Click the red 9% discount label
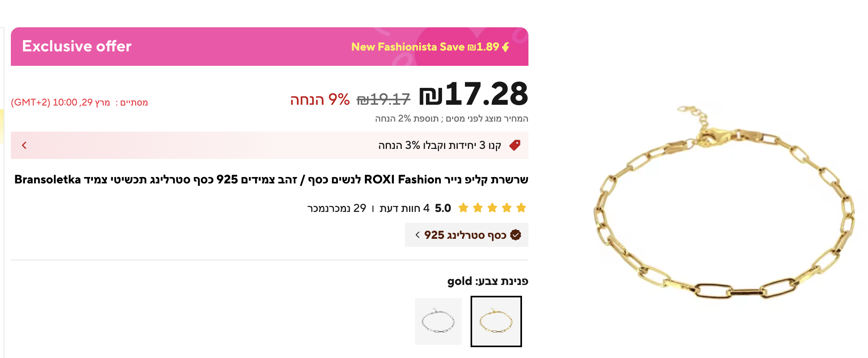 point(320,100)
